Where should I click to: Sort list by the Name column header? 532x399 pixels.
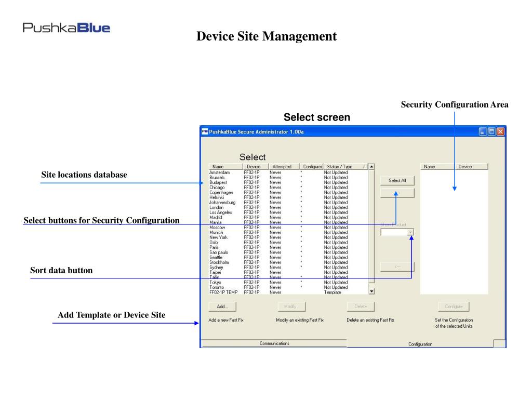225,167
